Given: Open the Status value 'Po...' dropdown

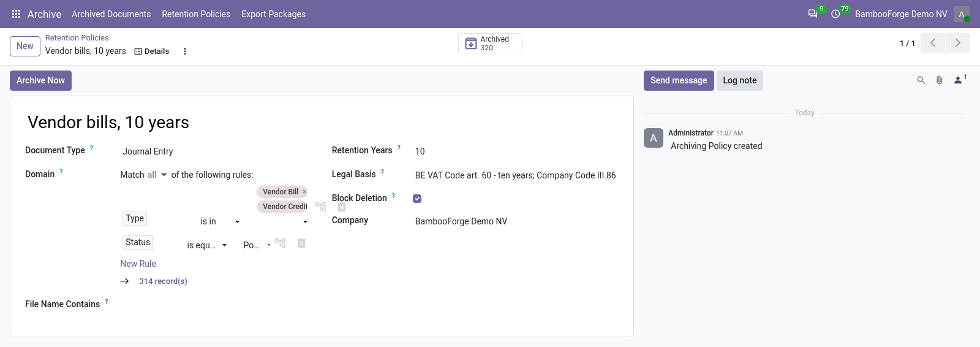Looking at the screenshot, I should [256, 245].
